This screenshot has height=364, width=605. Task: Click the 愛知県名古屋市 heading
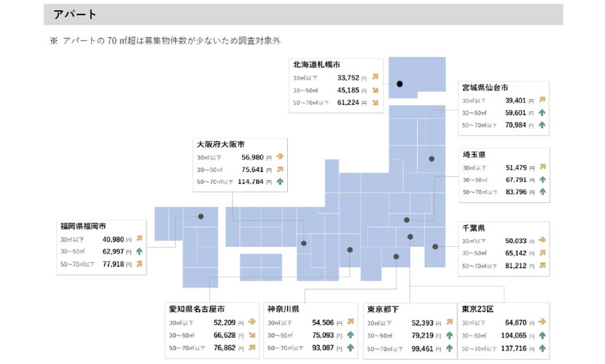coord(197,309)
